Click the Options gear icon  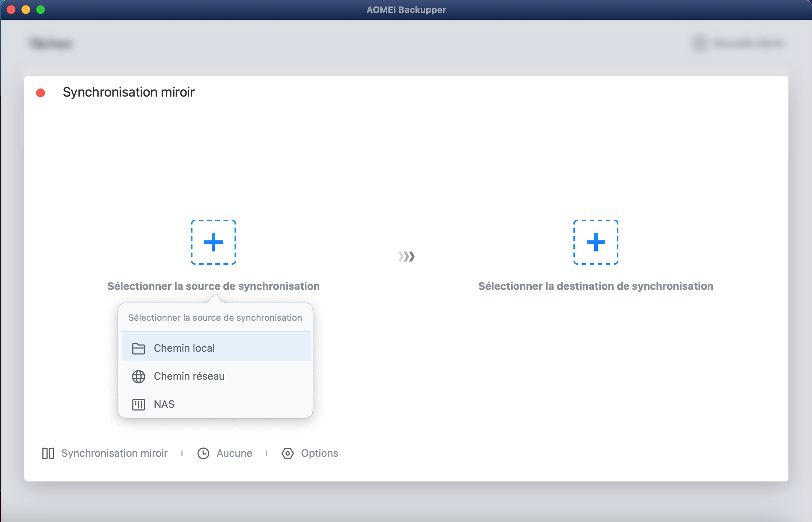coord(288,453)
